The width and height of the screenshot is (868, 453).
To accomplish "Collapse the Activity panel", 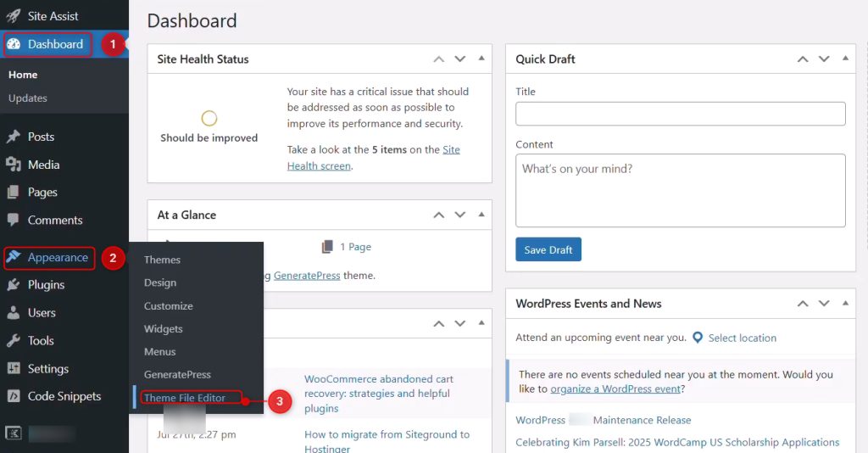I will (481, 323).
